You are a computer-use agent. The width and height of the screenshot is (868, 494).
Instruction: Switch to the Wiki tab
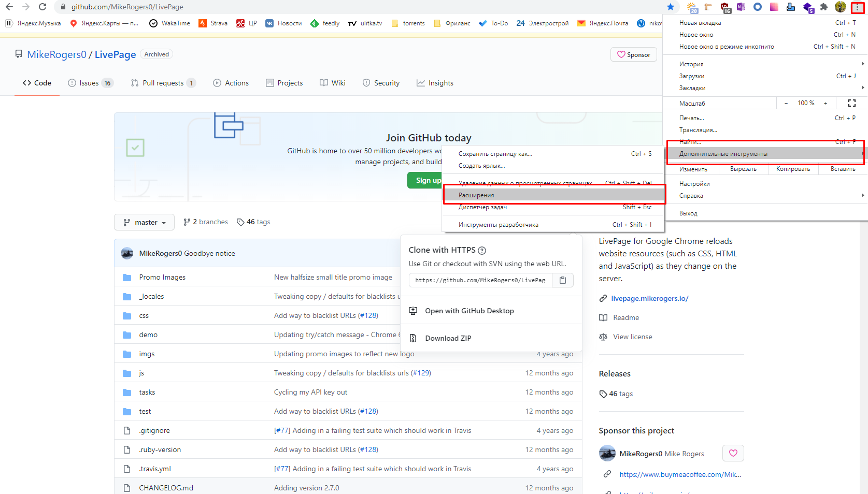click(333, 83)
